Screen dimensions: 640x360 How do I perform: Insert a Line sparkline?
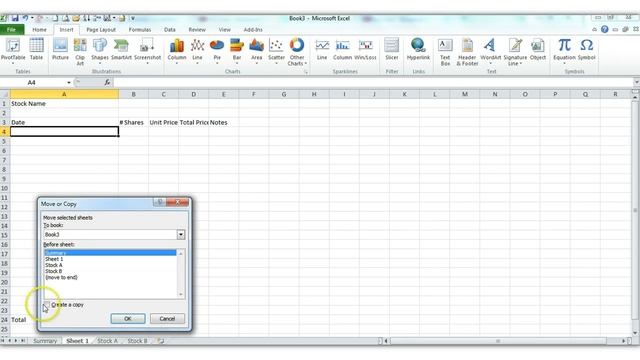pyautogui.click(x=322, y=50)
